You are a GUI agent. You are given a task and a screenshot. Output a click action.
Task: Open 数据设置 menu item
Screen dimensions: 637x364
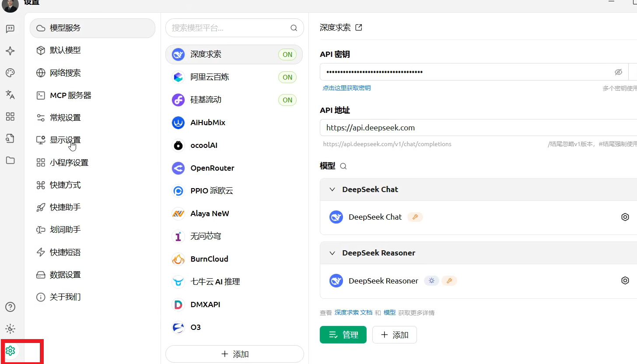tap(92, 275)
